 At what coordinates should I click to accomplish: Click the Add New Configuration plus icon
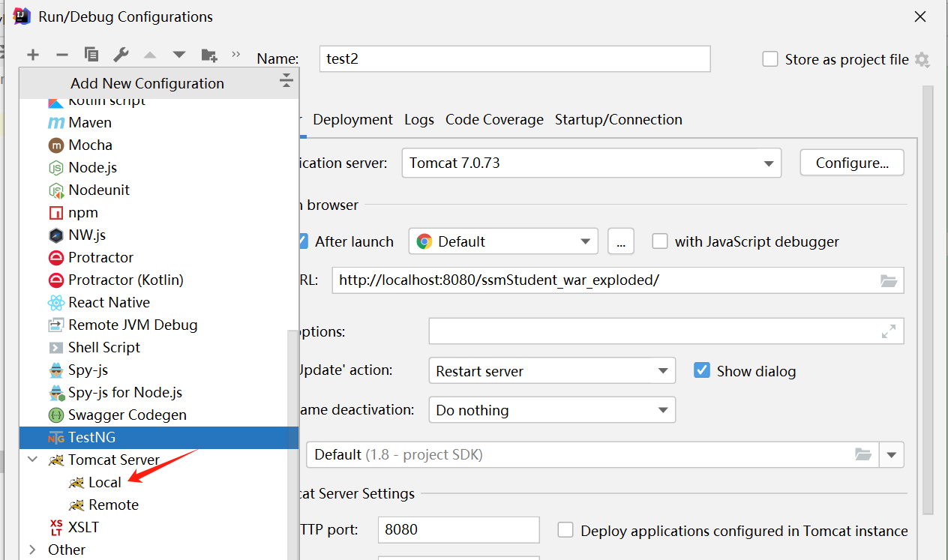(33, 55)
